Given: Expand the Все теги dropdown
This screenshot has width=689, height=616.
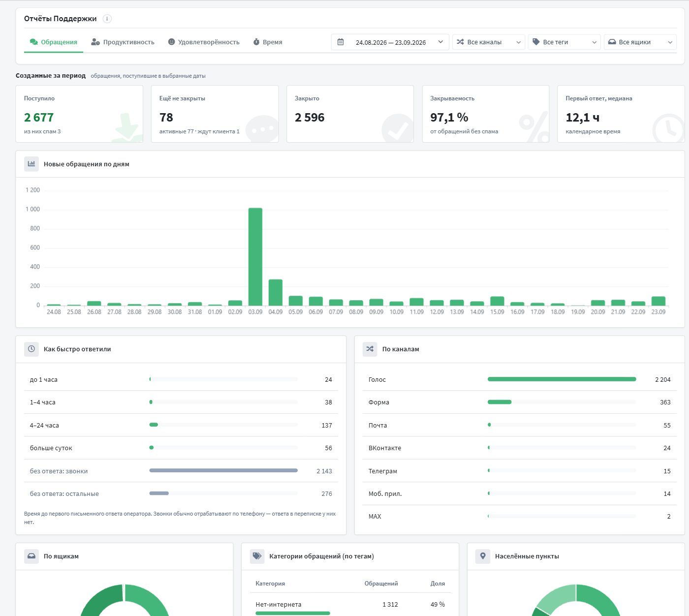Looking at the screenshot, I should [x=564, y=42].
